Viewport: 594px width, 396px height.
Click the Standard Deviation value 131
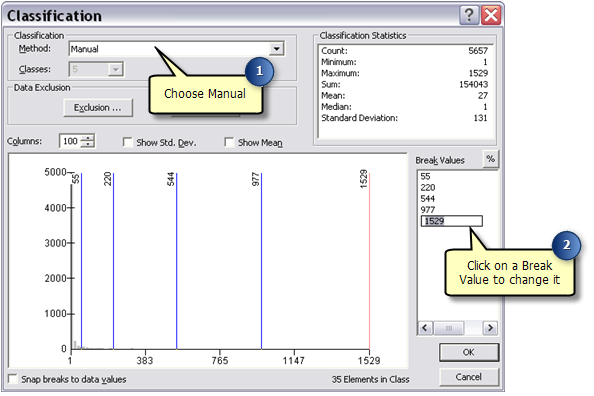click(x=481, y=118)
